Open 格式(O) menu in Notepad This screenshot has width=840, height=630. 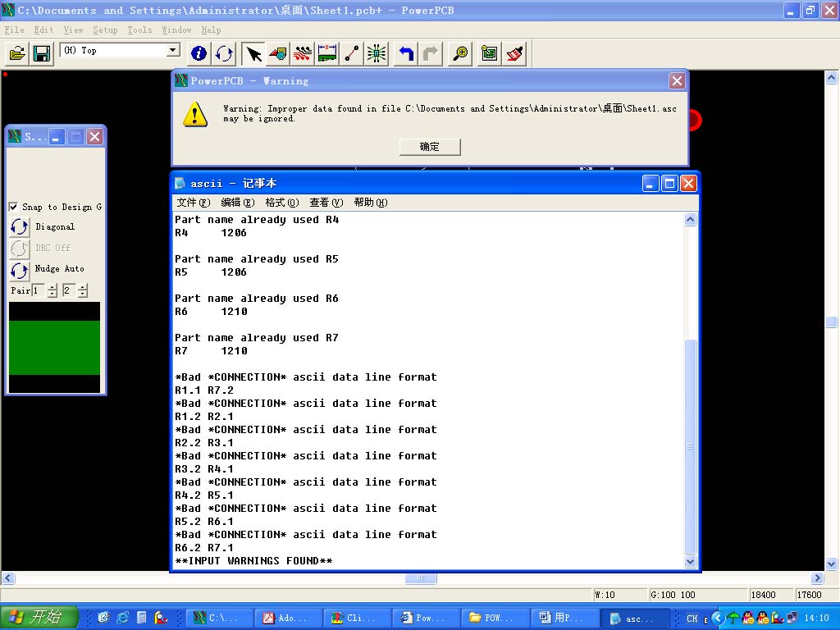[x=282, y=203]
